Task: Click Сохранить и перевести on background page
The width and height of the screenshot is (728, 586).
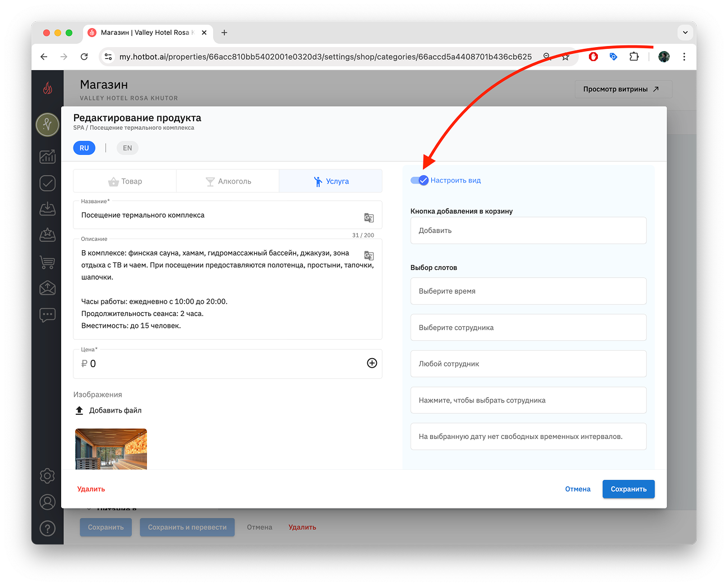Action: pyautogui.click(x=187, y=527)
